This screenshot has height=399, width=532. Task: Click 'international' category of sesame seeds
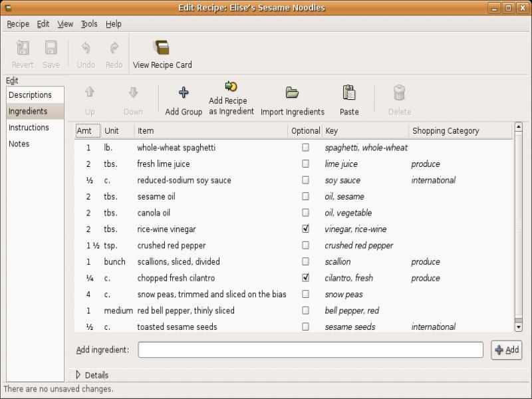(x=434, y=327)
